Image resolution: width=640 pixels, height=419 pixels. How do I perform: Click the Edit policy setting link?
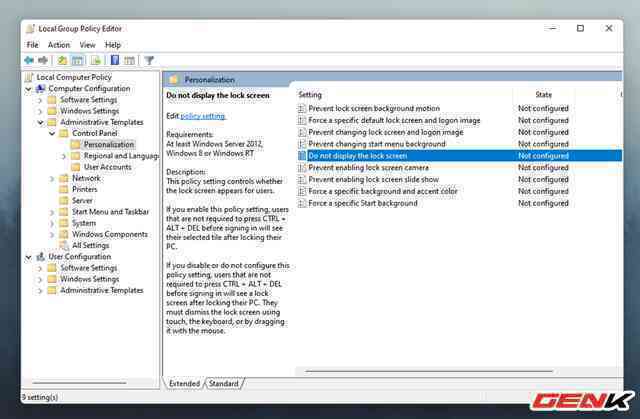coord(202,116)
